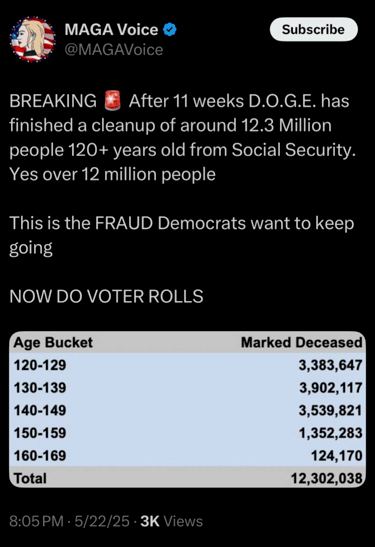The width and height of the screenshot is (375, 547).
Task: Click the Subscribe button
Action: pyautogui.click(x=314, y=29)
